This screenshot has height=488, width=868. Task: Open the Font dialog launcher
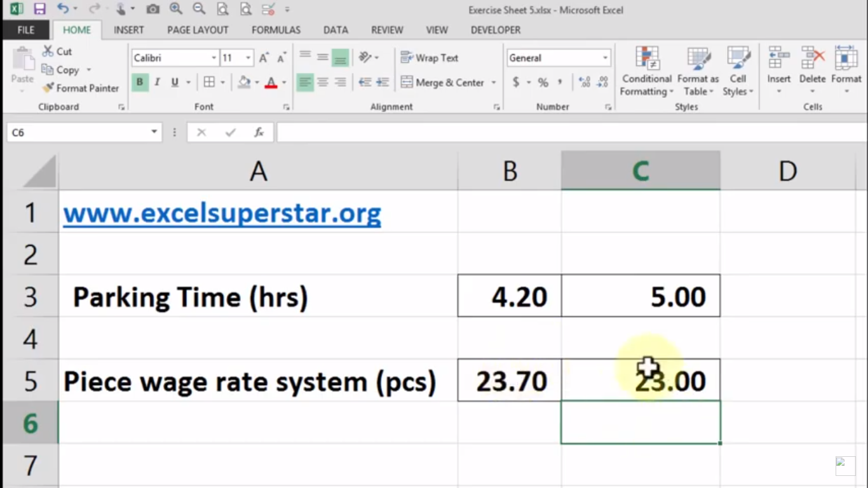click(x=287, y=107)
